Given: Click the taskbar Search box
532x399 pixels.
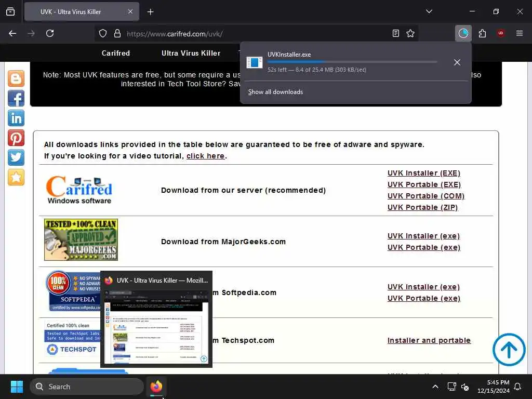Looking at the screenshot, I should coord(87,387).
